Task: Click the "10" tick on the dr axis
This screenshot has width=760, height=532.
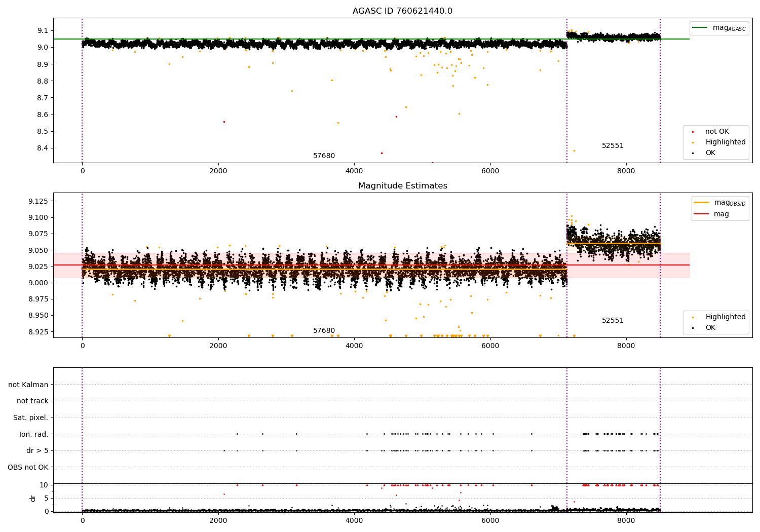Action: coord(44,485)
